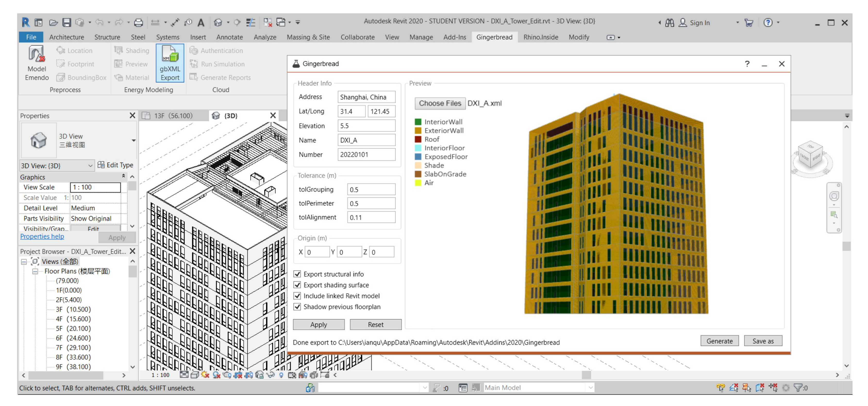The width and height of the screenshot is (868, 406).
Task: Collapse the Floor Plans tree node
Action: (35, 271)
